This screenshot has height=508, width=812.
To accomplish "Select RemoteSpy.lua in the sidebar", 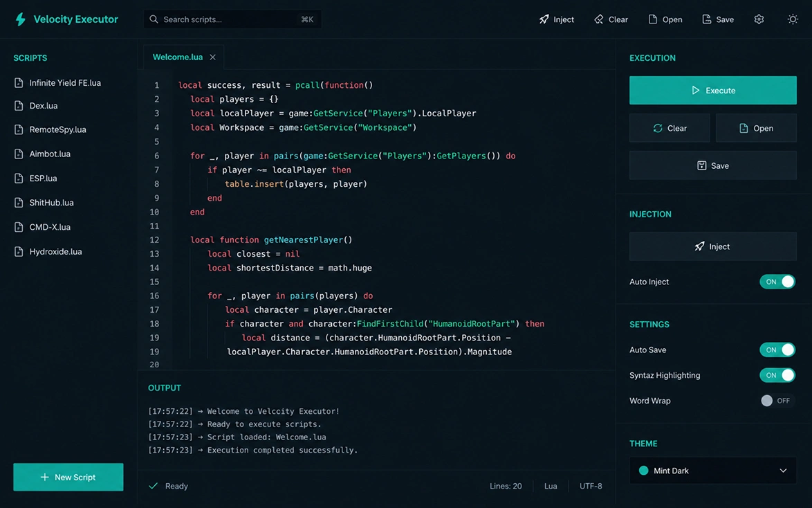I will 57,129.
